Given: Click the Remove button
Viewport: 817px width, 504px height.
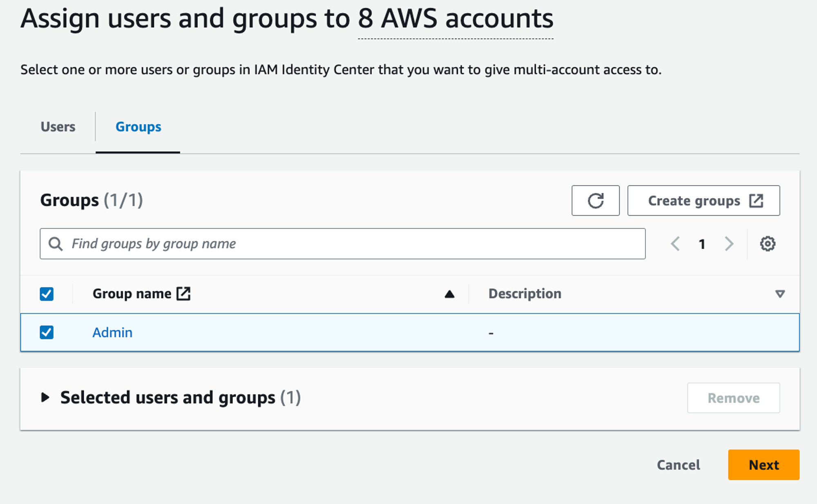Looking at the screenshot, I should point(733,398).
